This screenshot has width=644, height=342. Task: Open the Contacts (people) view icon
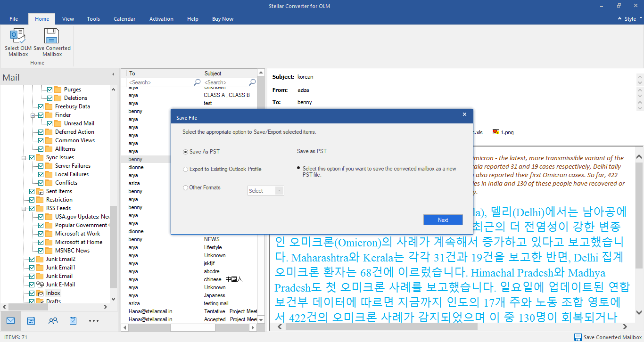[x=53, y=321]
